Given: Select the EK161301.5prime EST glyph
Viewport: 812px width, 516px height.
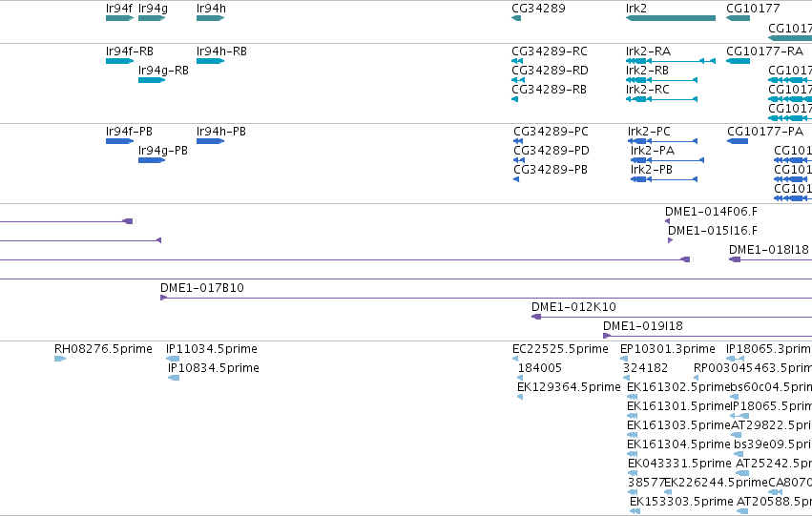Looking at the screenshot, I should tap(633, 417).
